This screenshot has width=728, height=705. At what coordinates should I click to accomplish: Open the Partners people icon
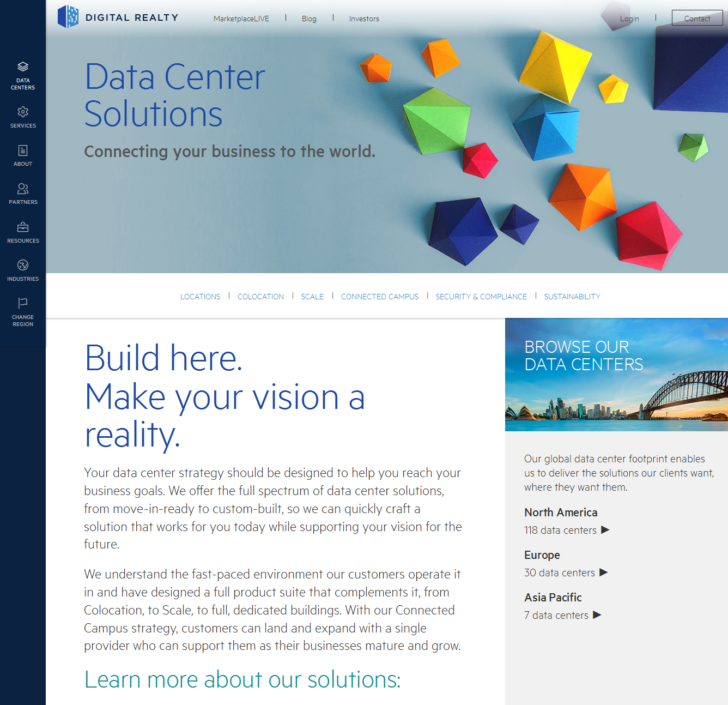click(x=23, y=189)
